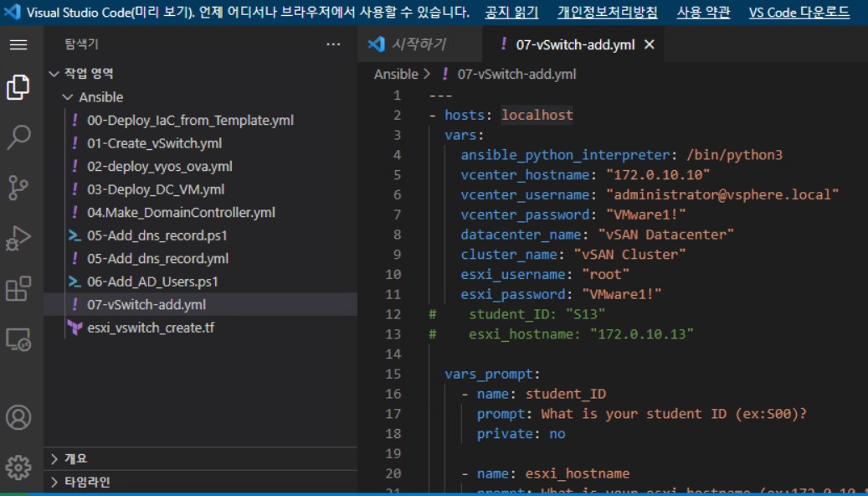Image resolution: width=868 pixels, height=496 pixels.
Task: Open 04.Make_DomainController.yml file
Action: click(x=181, y=212)
